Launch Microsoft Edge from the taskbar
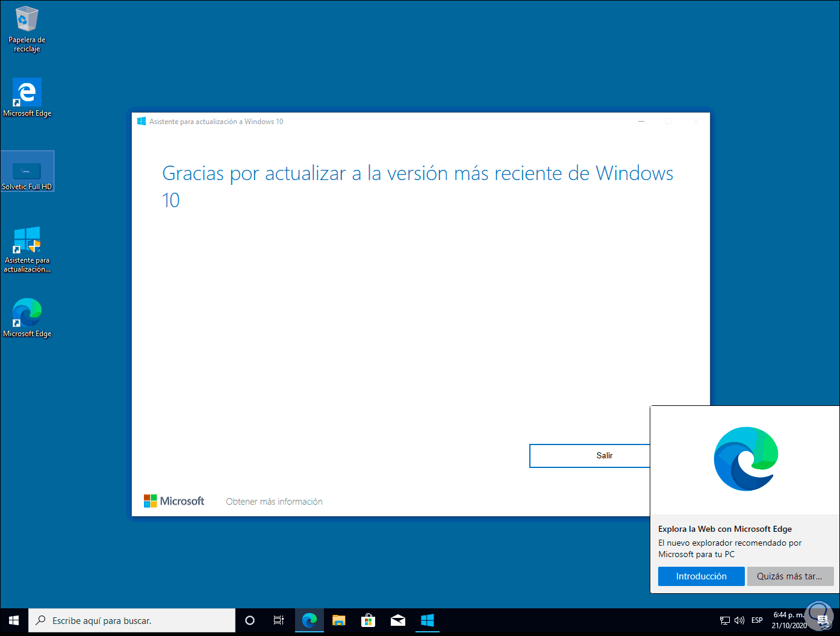The width and height of the screenshot is (840, 636). coord(310,620)
